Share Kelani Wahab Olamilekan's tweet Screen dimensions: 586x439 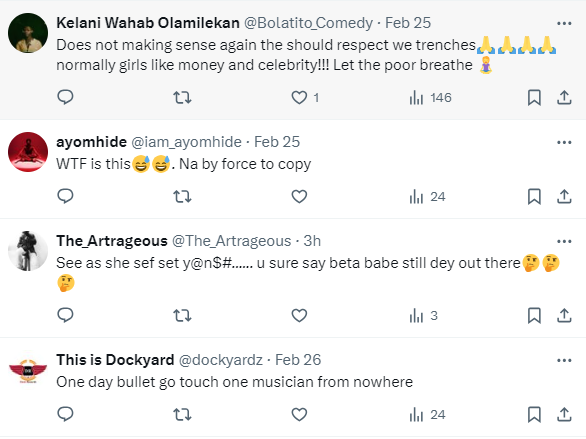(x=564, y=98)
